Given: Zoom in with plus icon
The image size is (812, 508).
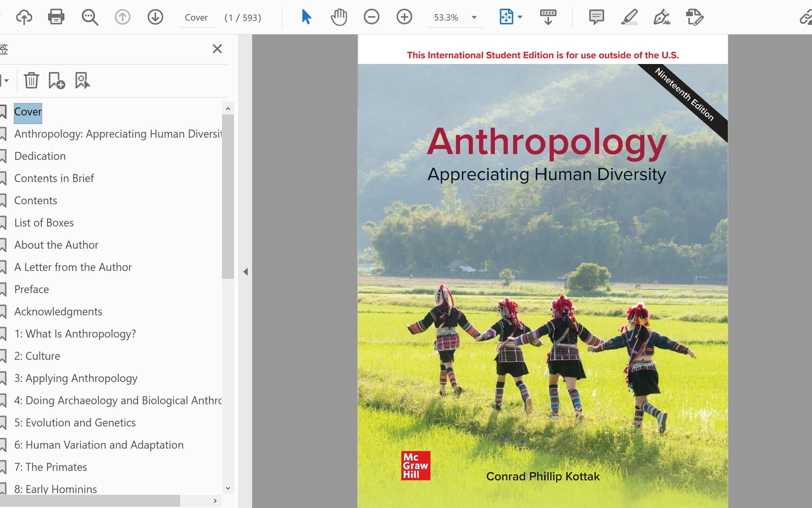Looking at the screenshot, I should 404,17.
